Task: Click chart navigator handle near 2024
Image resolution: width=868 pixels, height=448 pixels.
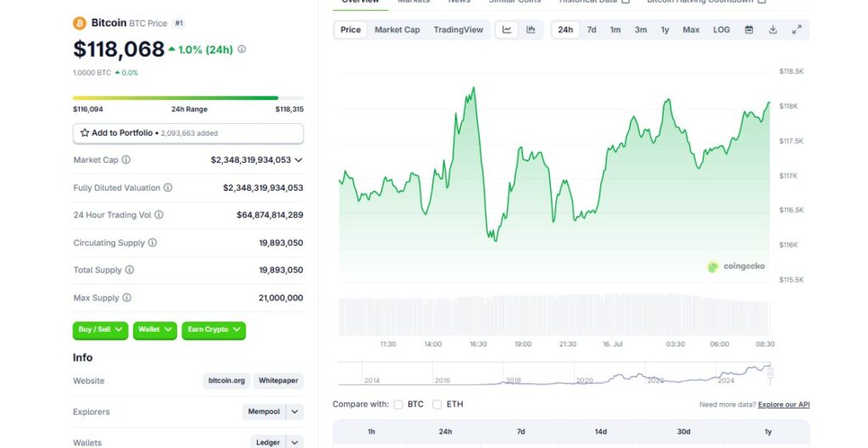Action: pos(770,373)
